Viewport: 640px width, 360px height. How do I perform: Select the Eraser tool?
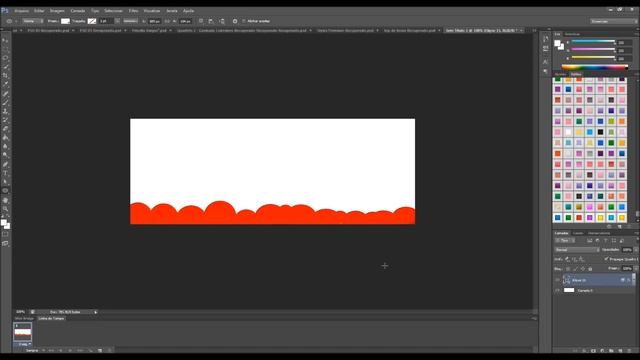[x=5, y=129]
